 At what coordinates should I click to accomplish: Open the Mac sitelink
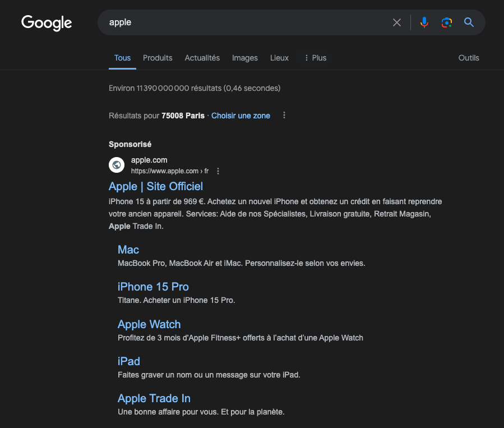coord(128,250)
